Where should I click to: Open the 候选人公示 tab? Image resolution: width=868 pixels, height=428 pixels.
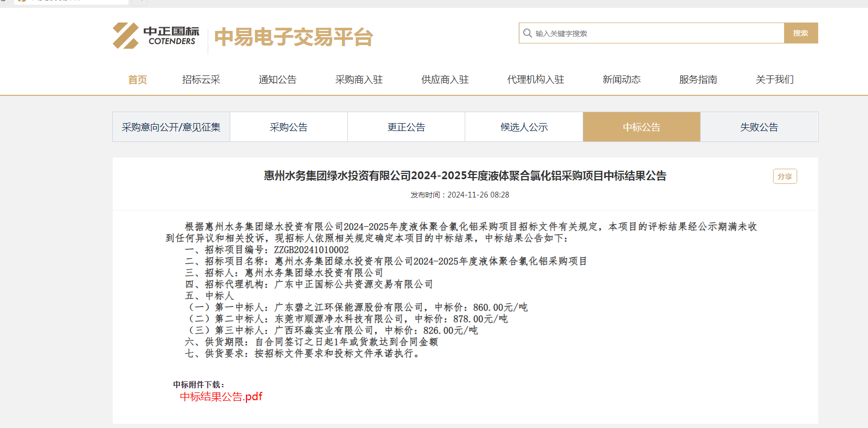tap(524, 127)
